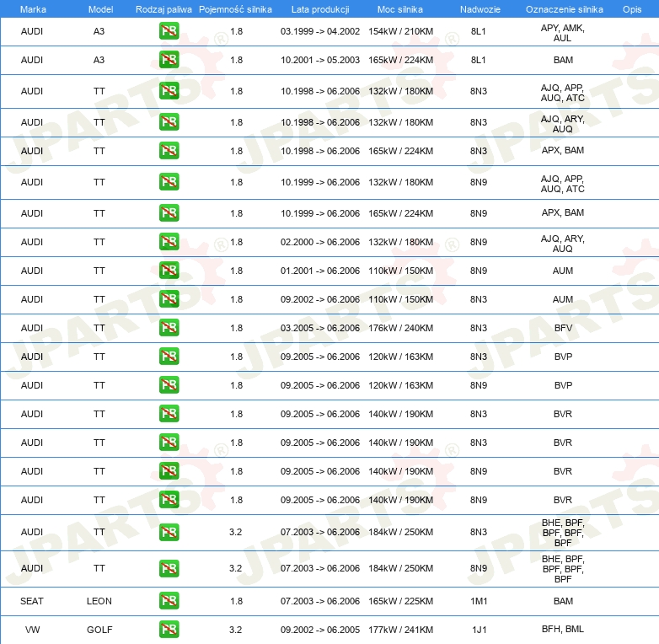Select the VW brand cell

(x=32, y=630)
